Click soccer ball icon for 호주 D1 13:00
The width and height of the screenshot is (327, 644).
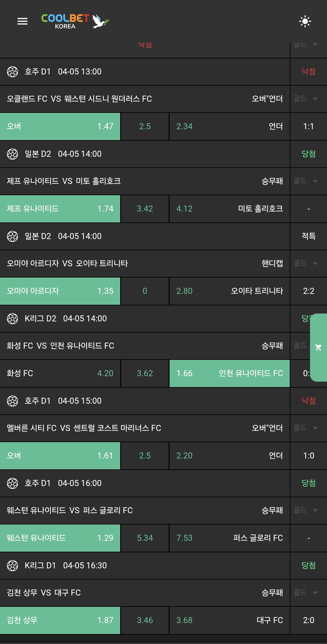tap(12, 72)
